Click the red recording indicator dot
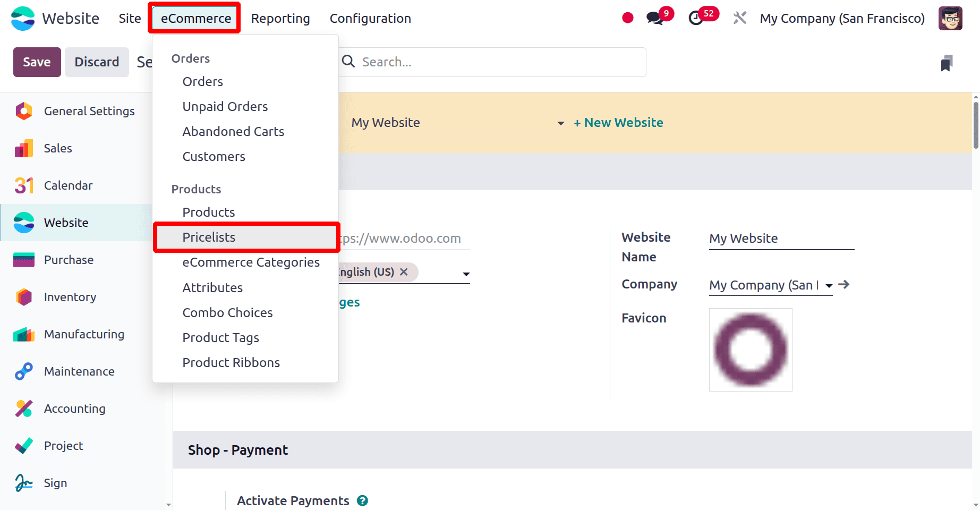This screenshot has width=980, height=510. pos(628,18)
